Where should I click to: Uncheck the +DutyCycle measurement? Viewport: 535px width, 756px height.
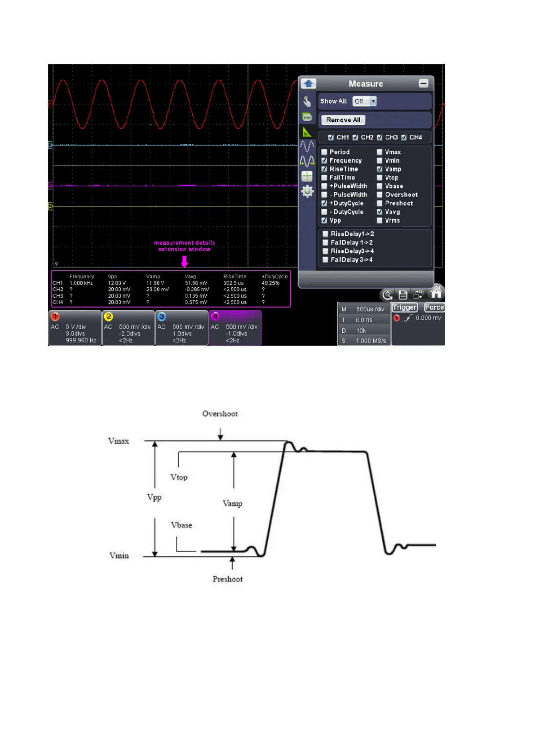tap(324, 203)
